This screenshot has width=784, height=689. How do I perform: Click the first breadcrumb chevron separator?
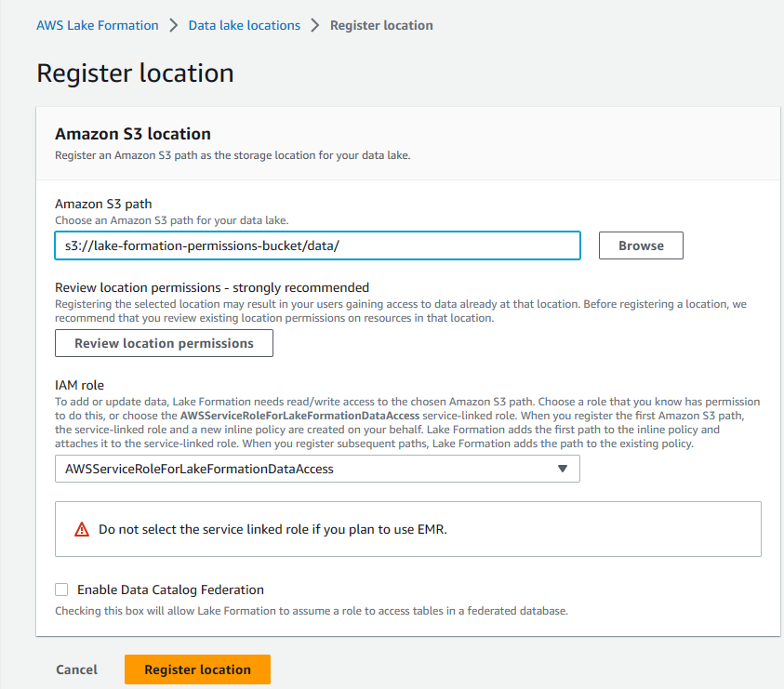pos(174,25)
